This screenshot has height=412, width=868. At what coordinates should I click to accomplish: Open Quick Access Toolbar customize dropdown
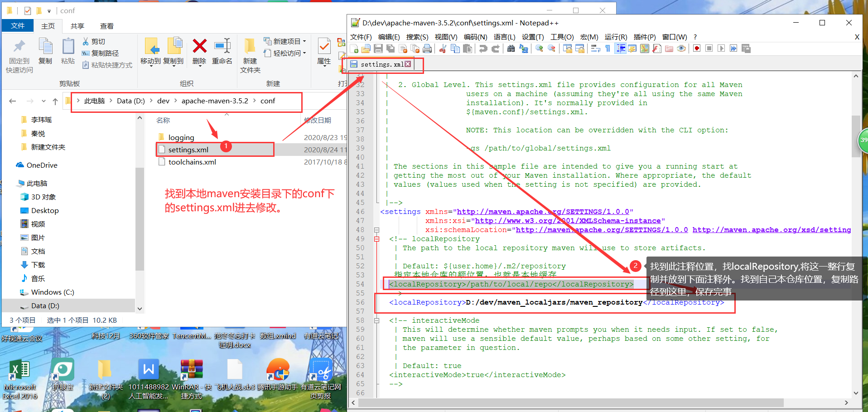click(x=49, y=11)
